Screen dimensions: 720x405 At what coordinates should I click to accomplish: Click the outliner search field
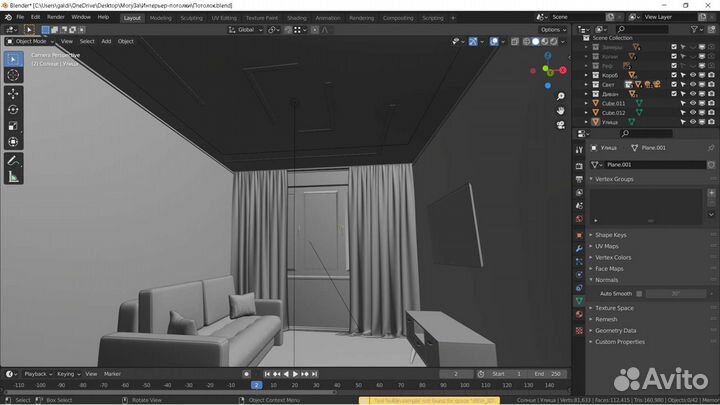pyautogui.click(x=642, y=29)
